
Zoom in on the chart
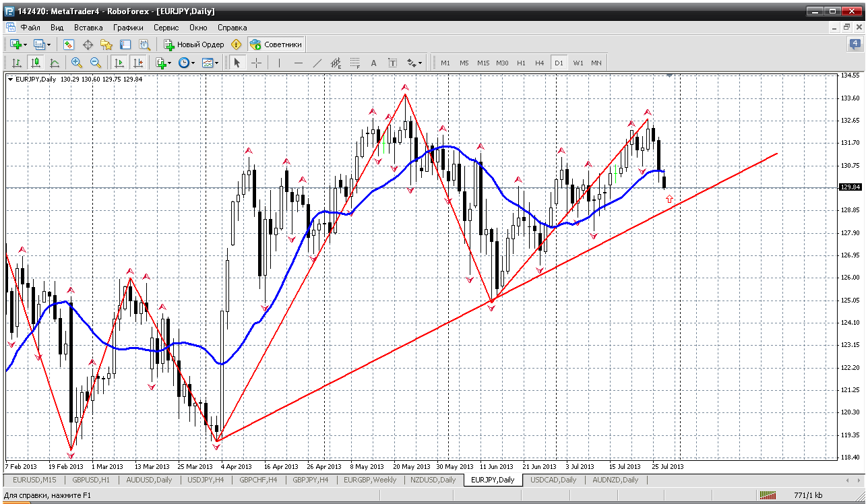point(77,63)
